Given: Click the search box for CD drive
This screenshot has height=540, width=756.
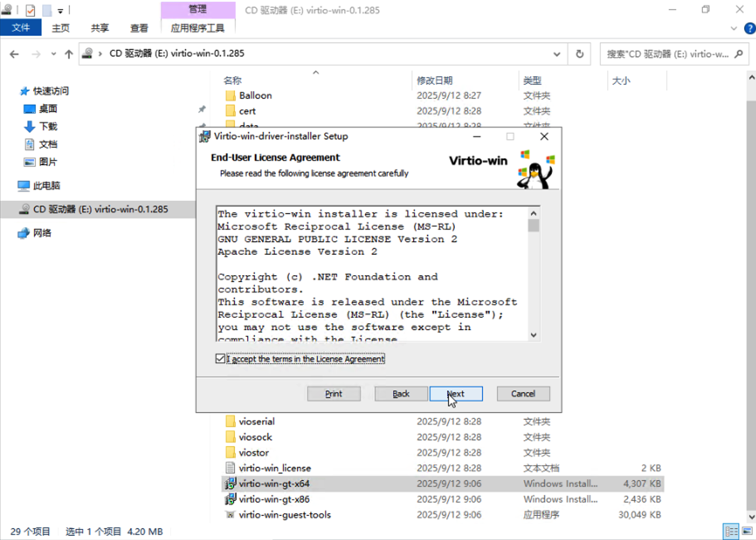Looking at the screenshot, I should [x=667, y=54].
